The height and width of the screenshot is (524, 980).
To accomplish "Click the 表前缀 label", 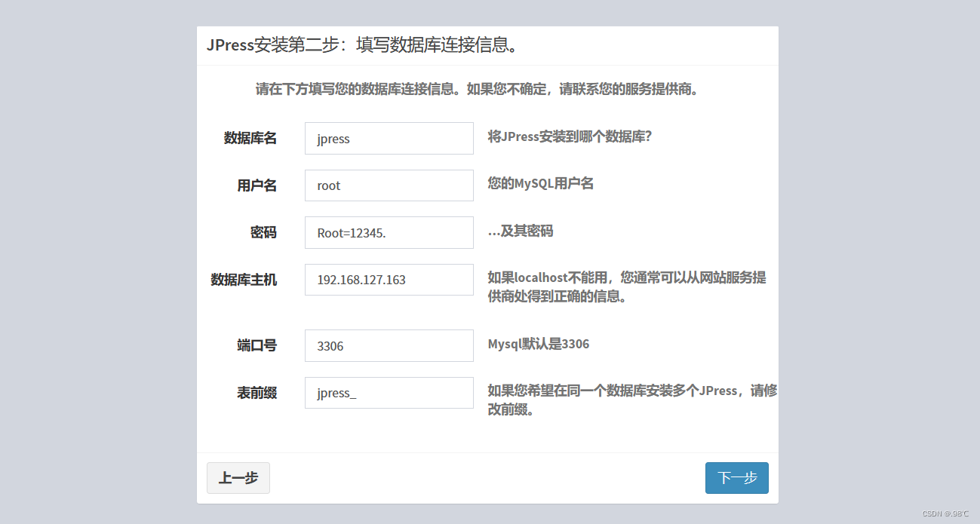I will [x=257, y=393].
